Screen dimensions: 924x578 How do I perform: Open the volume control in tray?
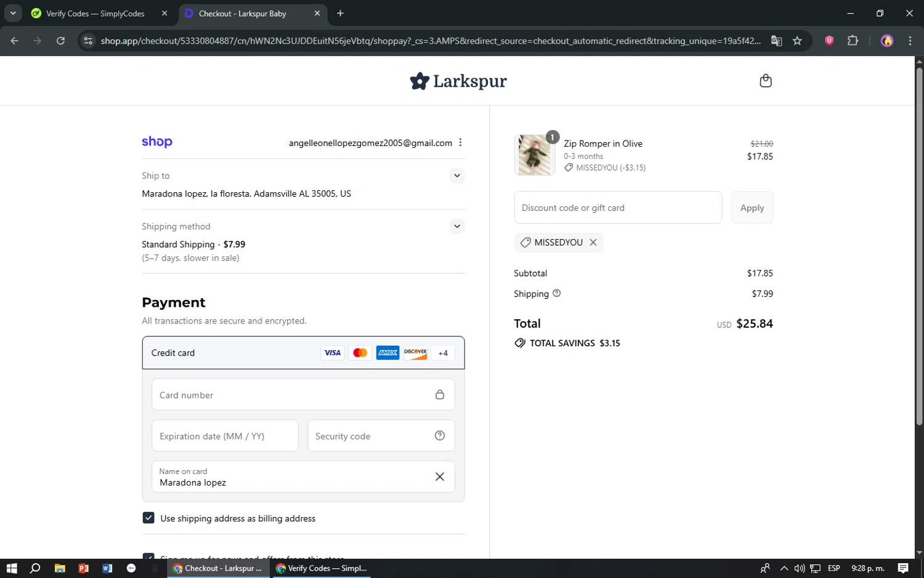[x=800, y=568]
